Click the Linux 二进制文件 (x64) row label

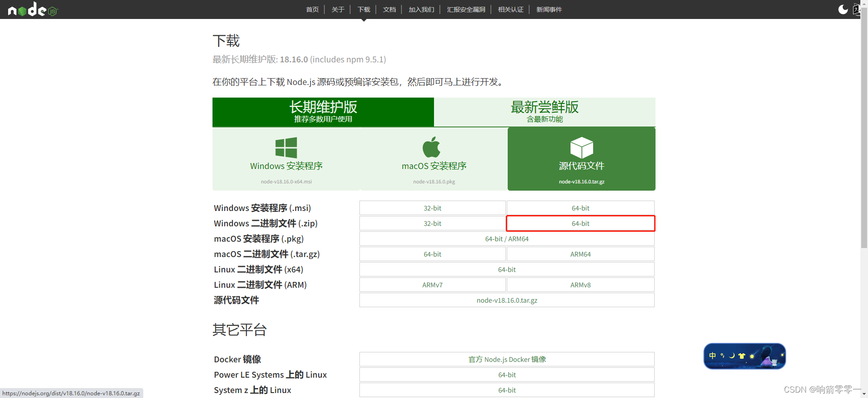pos(259,270)
